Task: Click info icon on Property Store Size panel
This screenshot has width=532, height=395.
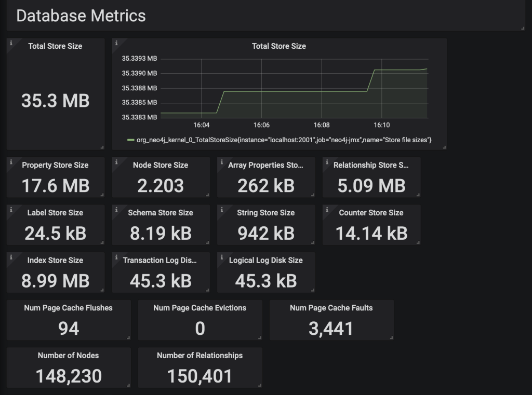Action: click(11, 162)
